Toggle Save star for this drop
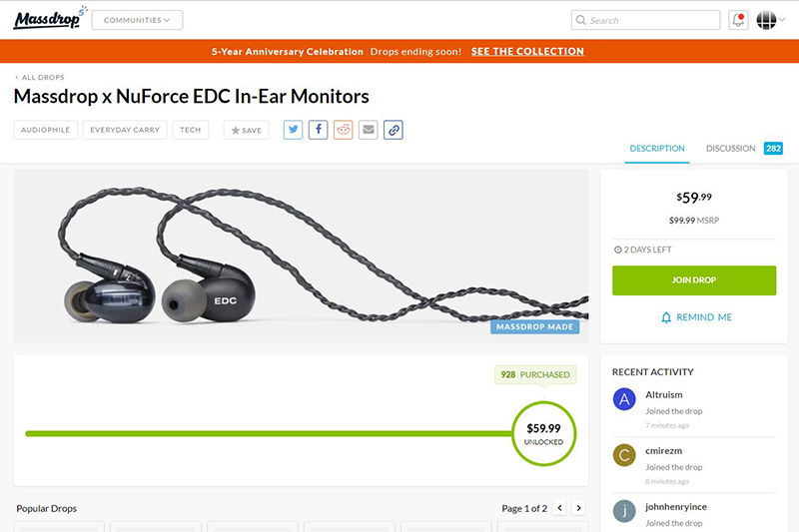 [x=246, y=130]
